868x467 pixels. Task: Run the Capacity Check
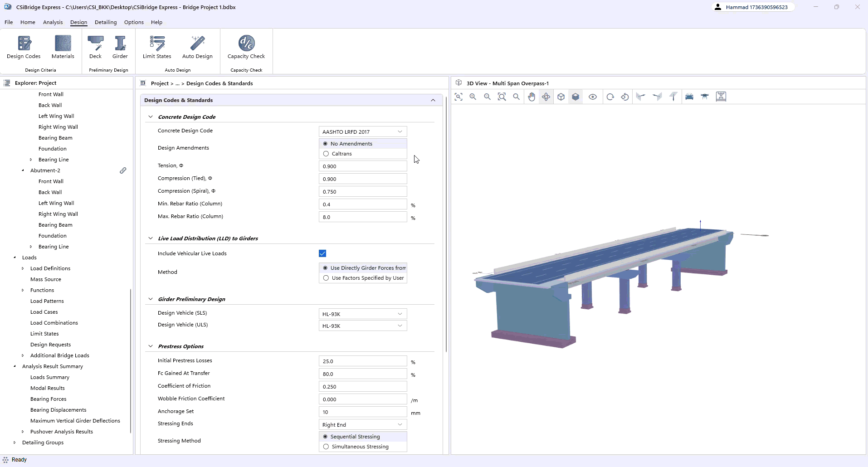(x=246, y=48)
